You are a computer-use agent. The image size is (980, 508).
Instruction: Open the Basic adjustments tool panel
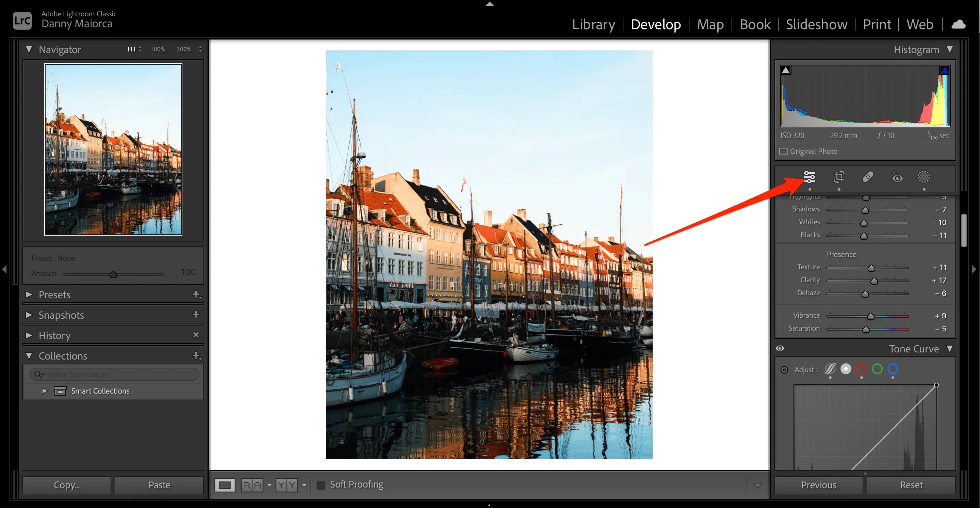(810, 177)
